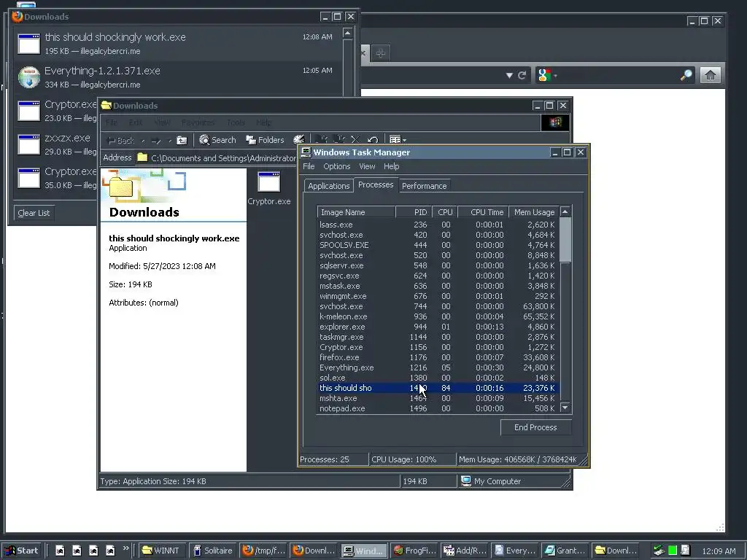
Task: Open Search in the Downloads Explorer toolbar
Action: point(217,140)
